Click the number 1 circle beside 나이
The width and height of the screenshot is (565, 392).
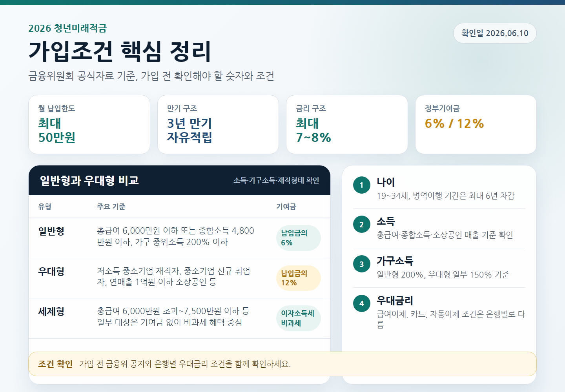[x=362, y=185]
